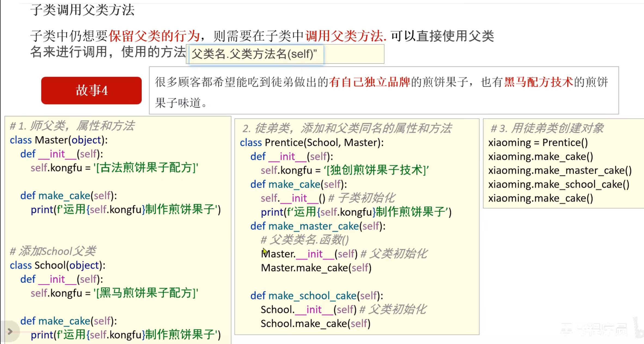Image resolution: width=644 pixels, height=344 pixels.
Task: Click the Master.__init__(self) code line
Action: (x=309, y=254)
